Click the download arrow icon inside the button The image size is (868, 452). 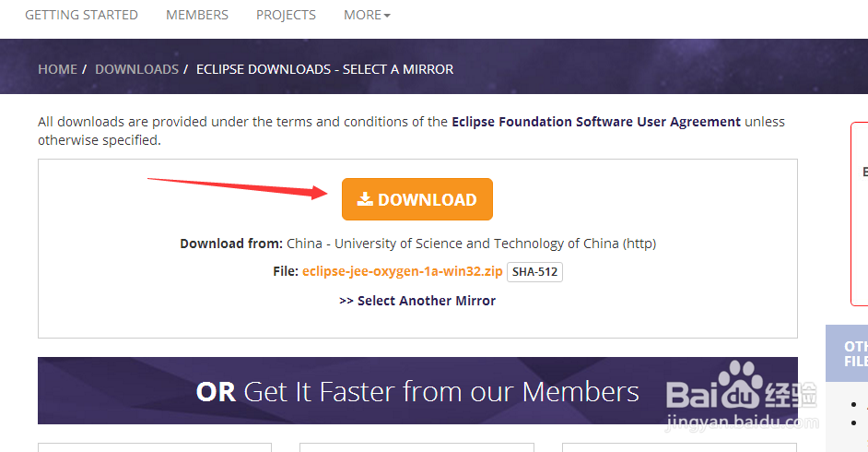(364, 199)
